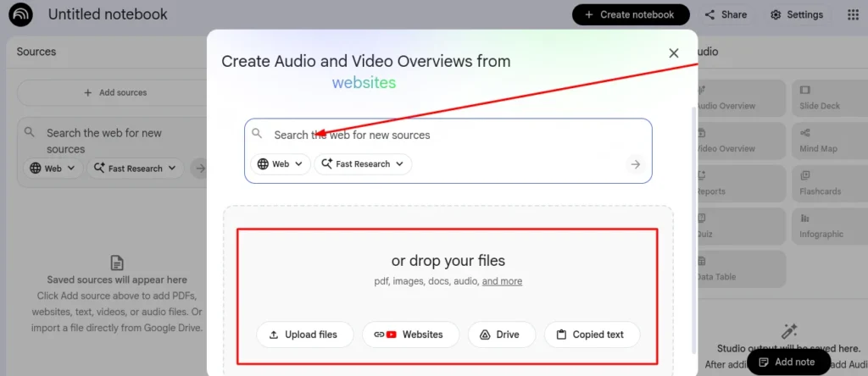
Task: Open Slide Deck in Studio panel
Action: tap(830, 98)
